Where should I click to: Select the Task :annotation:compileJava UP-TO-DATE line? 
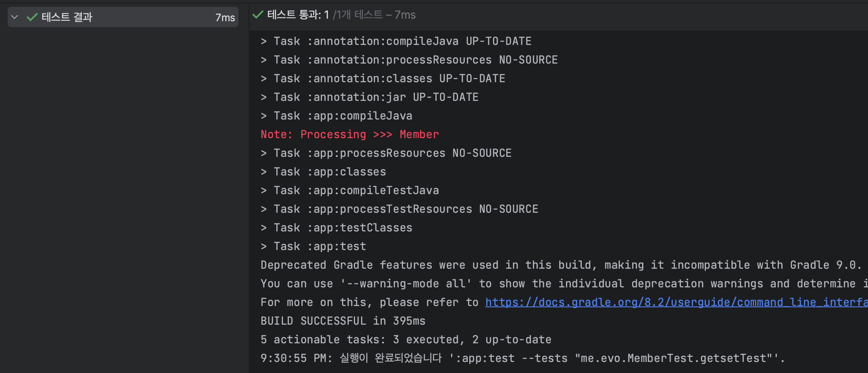click(x=396, y=41)
